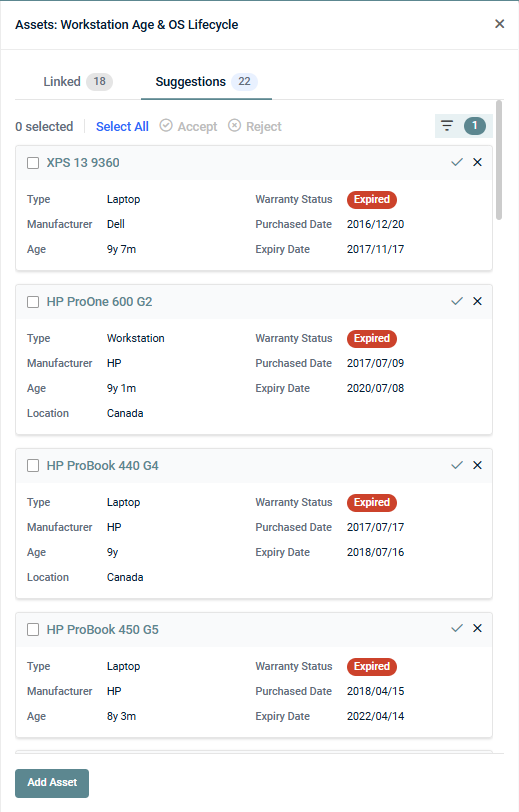Switch to the Linked tab
This screenshot has height=812, width=519.
[78, 82]
